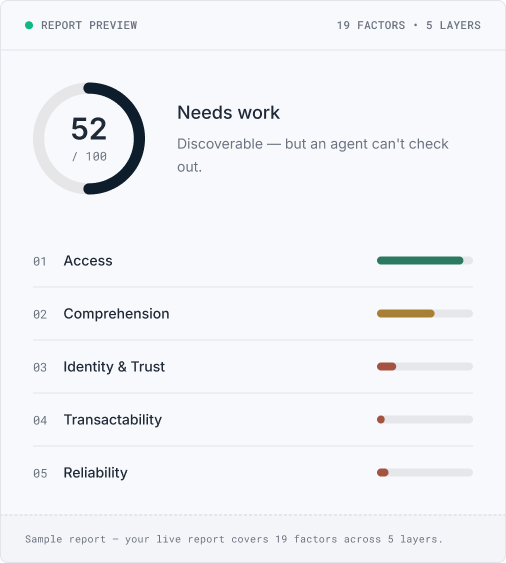Click the Transactability score bar

pyautogui.click(x=425, y=419)
